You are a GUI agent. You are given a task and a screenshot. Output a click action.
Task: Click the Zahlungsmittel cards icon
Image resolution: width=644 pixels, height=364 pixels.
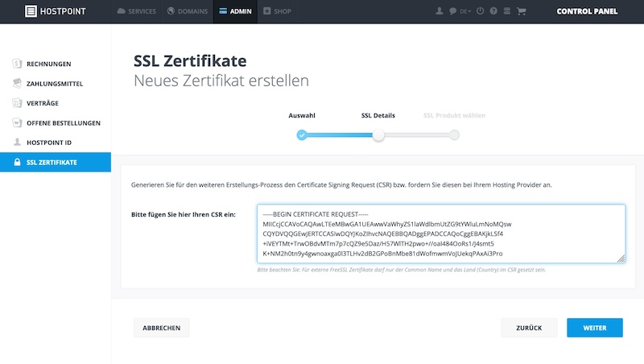click(17, 83)
